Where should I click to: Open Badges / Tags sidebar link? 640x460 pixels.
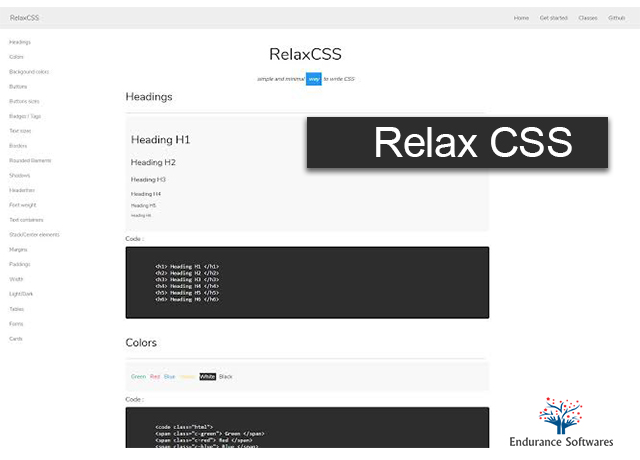pyautogui.click(x=25, y=116)
